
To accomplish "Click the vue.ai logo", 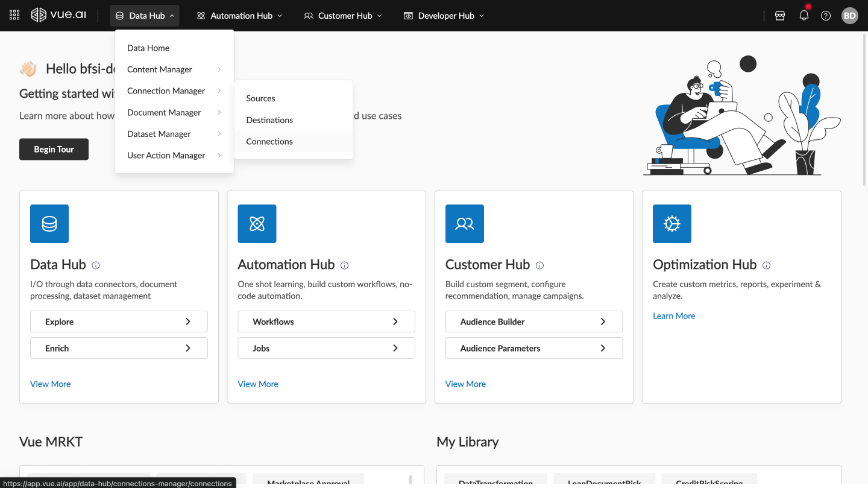I will (58, 16).
